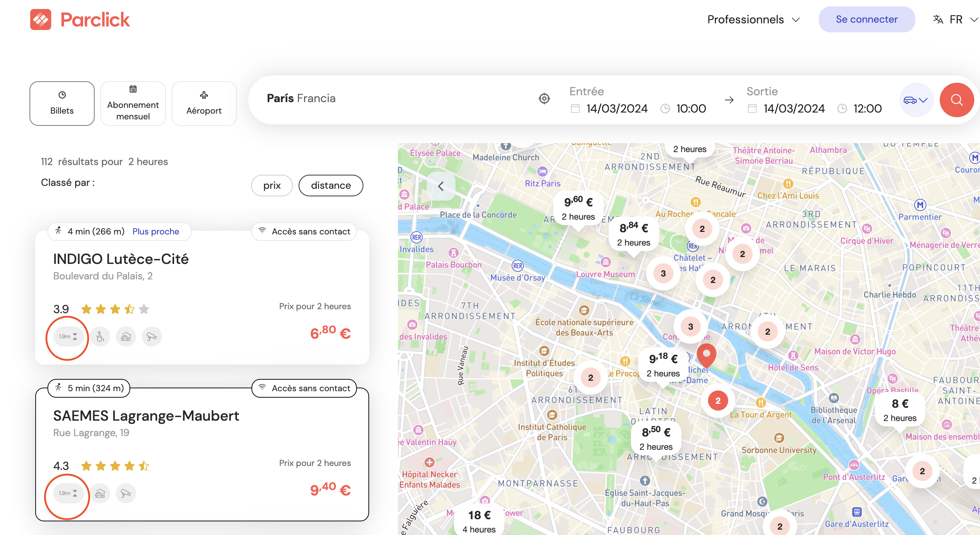Collapse the map with the left chevron
This screenshot has height=535, width=980.
tap(441, 186)
